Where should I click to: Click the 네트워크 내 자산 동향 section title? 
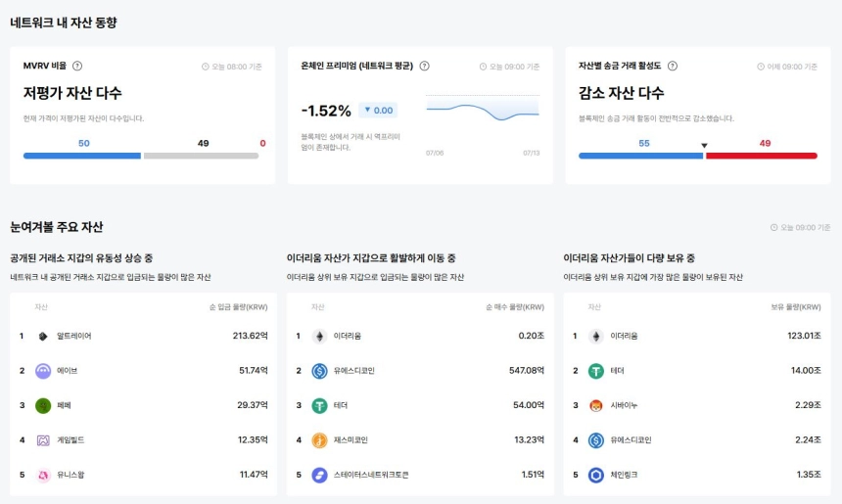click(64, 23)
